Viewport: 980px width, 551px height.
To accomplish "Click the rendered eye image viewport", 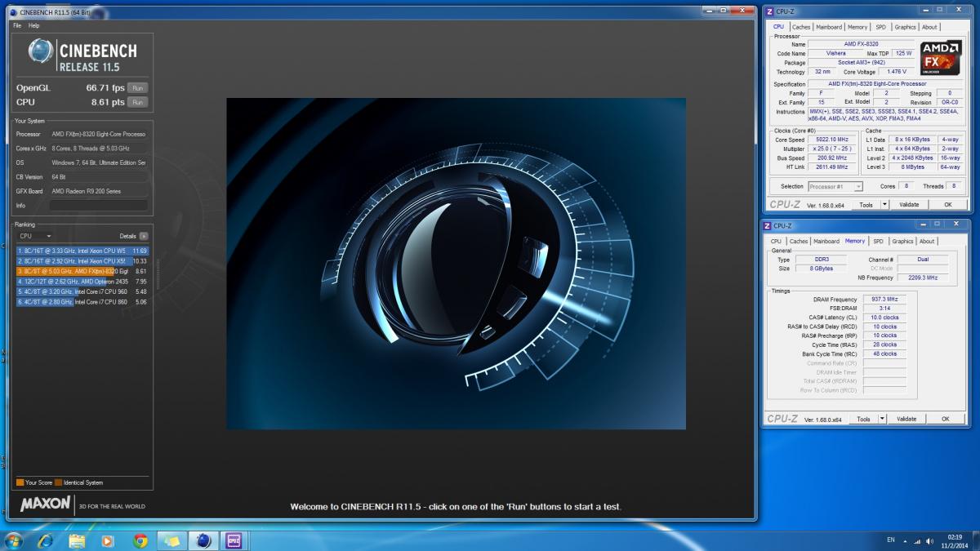I will point(456,264).
